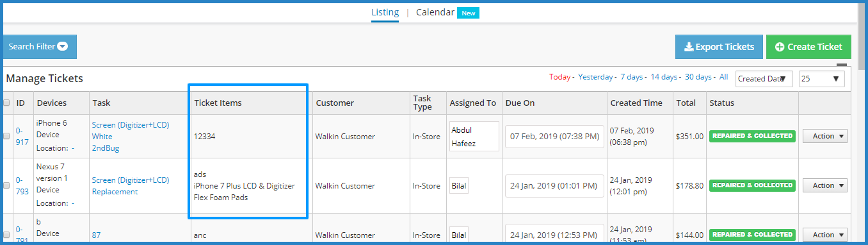
Task: Open task Screen (Digitizer+LCD) Replacement
Action: pyautogui.click(x=130, y=185)
